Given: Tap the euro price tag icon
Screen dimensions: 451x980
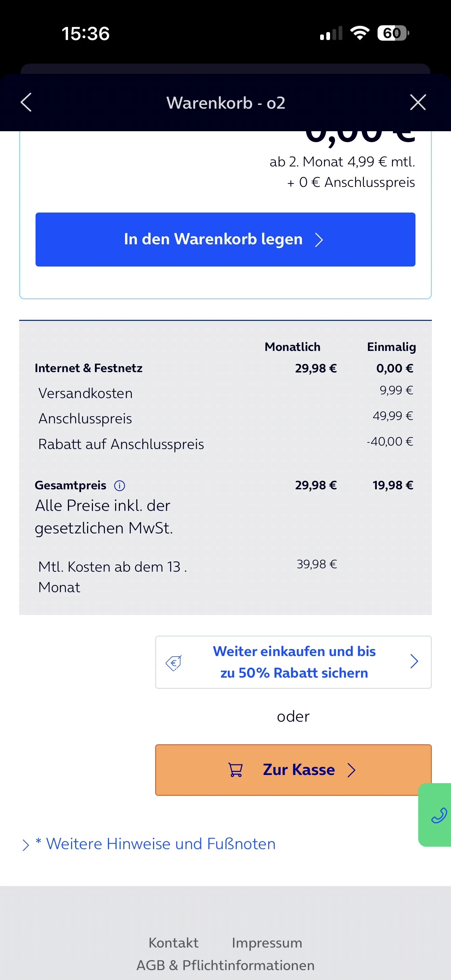Looking at the screenshot, I should pos(174,662).
